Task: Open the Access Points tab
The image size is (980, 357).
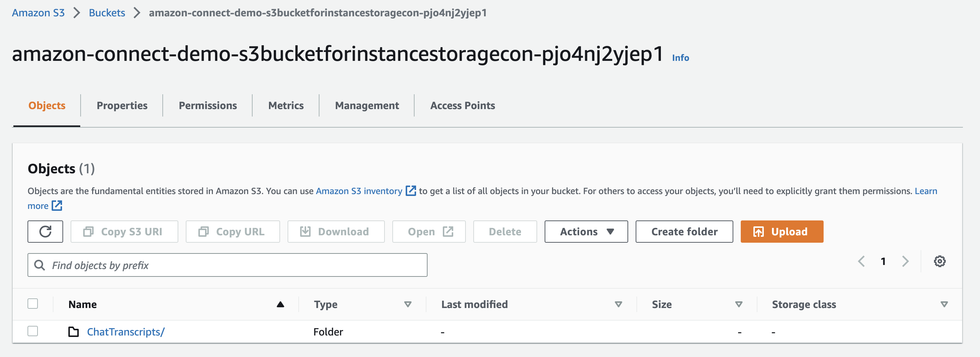Action: [463, 106]
